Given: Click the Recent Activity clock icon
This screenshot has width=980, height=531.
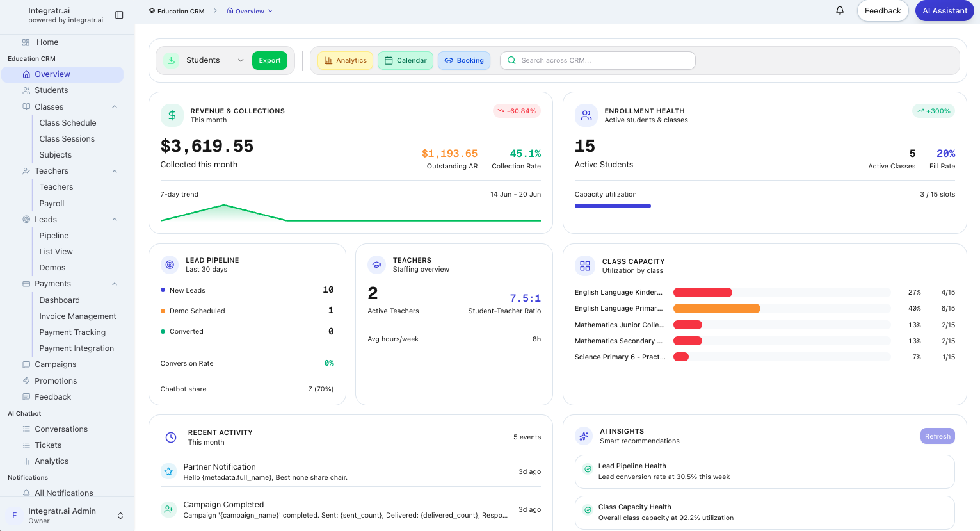Looking at the screenshot, I should pos(171,437).
